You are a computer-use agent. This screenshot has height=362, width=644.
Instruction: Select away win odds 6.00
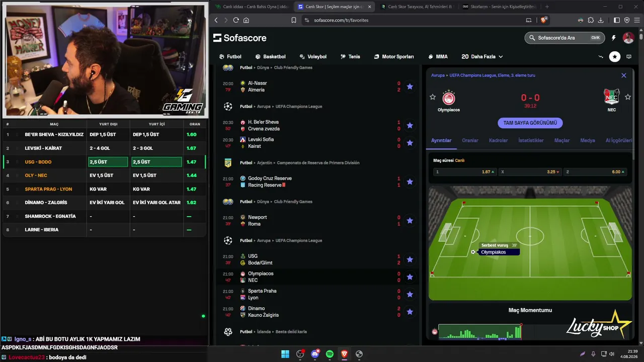pyautogui.click(x=595, y=172)
